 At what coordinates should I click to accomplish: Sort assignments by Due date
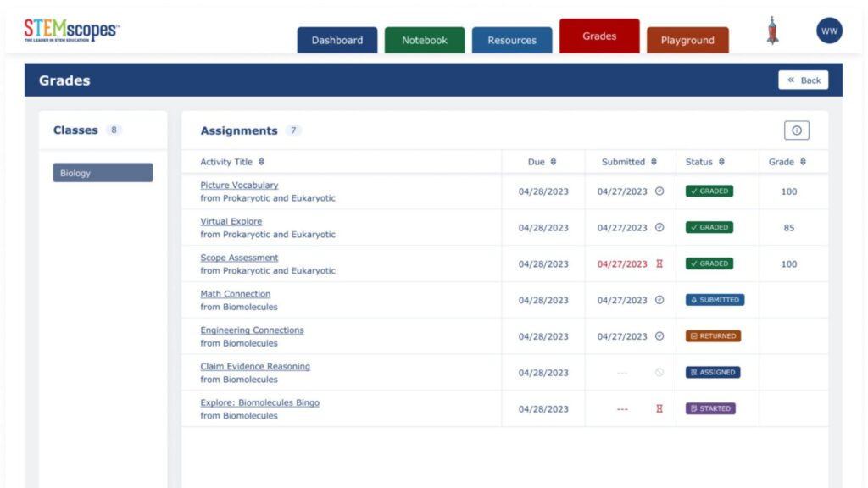coord(554,162)
